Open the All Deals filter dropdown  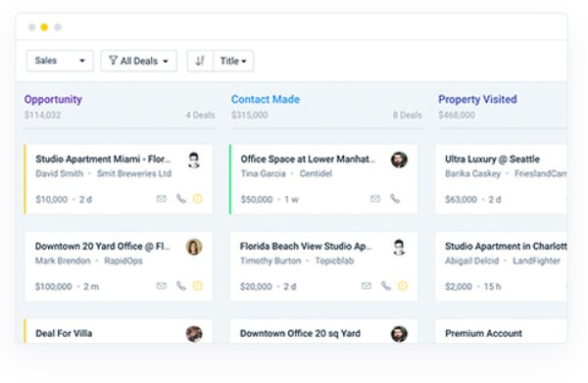tap(139, 61)
